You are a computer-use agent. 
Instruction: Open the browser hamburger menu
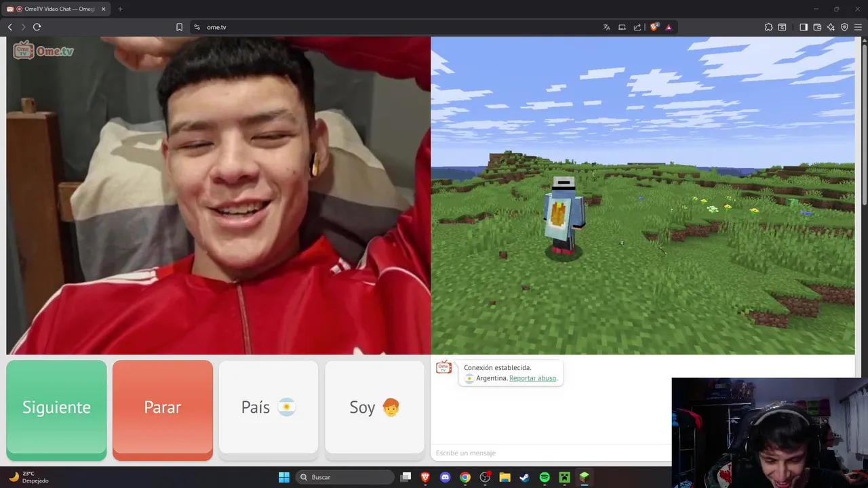click(859, 27)
